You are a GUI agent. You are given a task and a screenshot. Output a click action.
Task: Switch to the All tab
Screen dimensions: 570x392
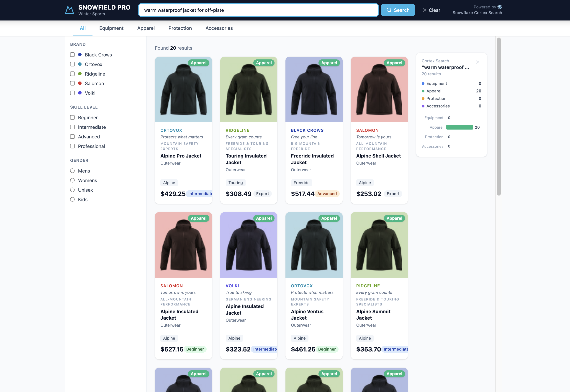(83, 28)
